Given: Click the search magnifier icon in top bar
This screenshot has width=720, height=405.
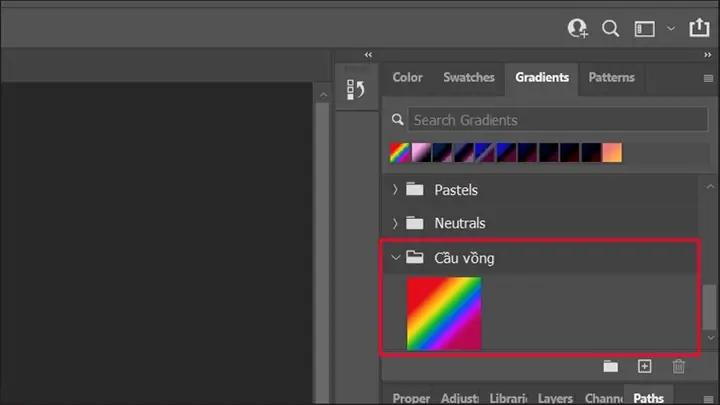Looking at the screenshot, I should (610, 28).
